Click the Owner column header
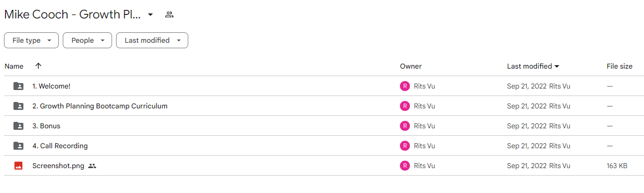 click(x=411, y=66)
